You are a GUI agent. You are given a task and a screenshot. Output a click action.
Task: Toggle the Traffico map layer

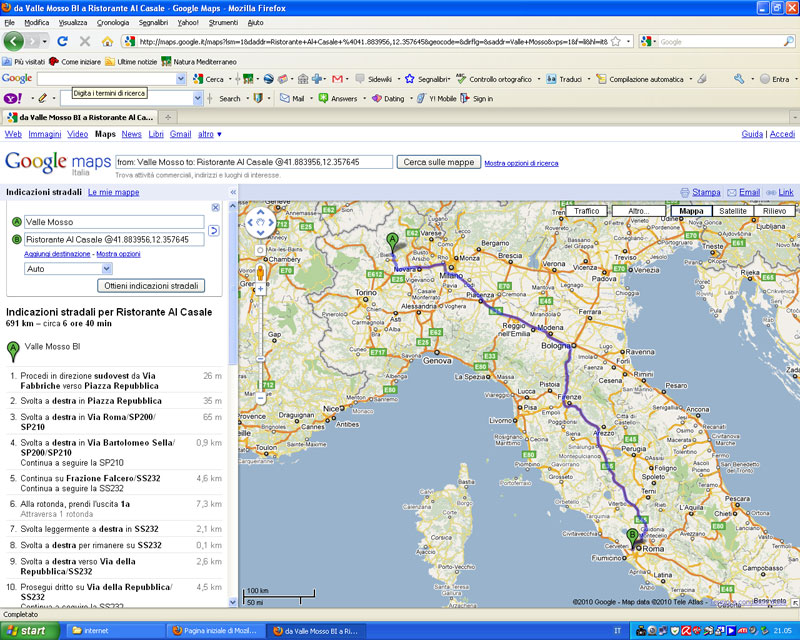[x=586, y=211]
